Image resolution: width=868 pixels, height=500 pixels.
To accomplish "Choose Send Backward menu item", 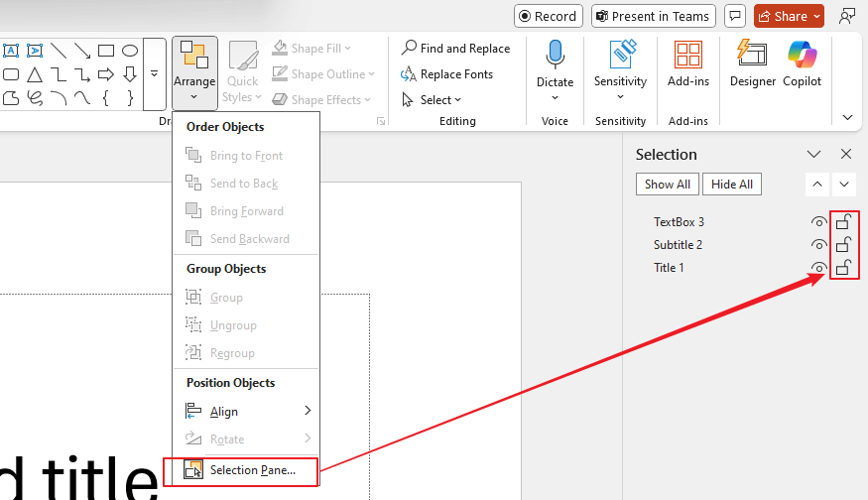I will [246, 239].
